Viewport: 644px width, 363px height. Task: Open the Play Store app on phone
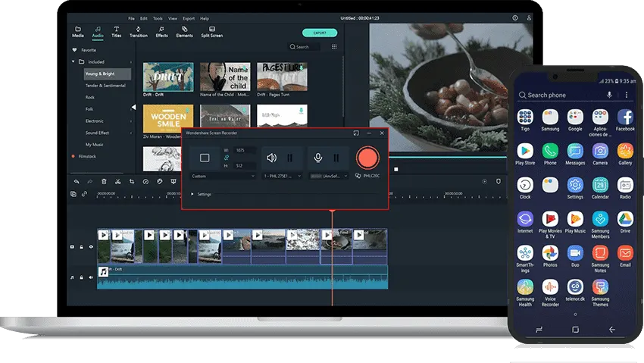pyautogui.click(x=525, y=155)
